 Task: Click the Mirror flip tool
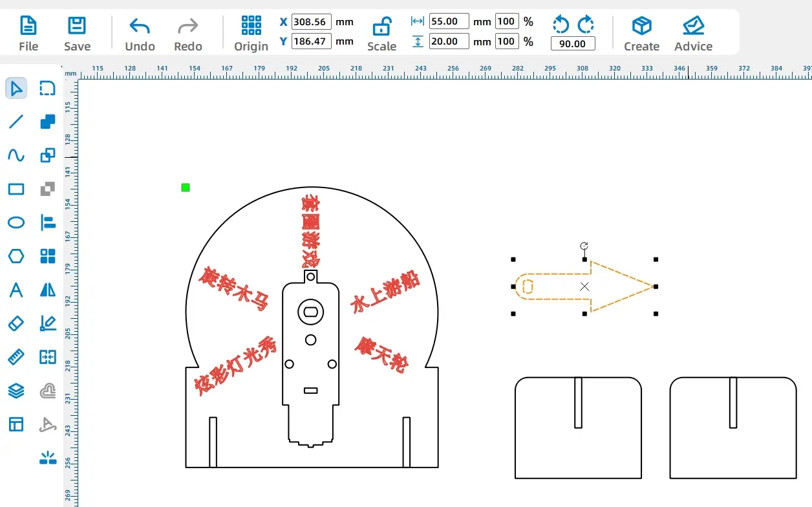(x=48, y=290)
